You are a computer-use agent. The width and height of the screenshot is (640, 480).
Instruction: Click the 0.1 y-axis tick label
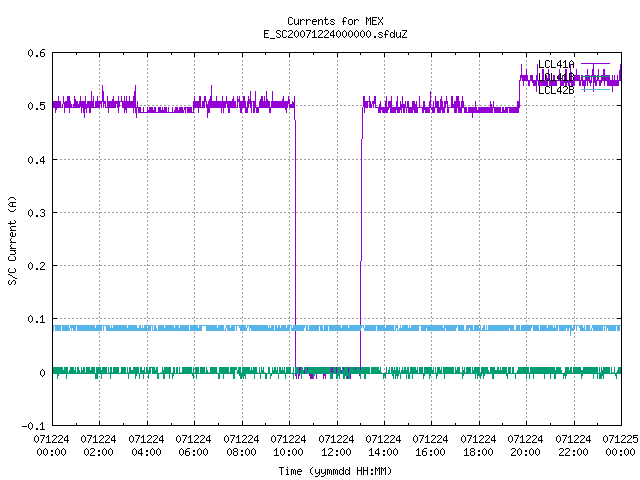pos(36,319)
